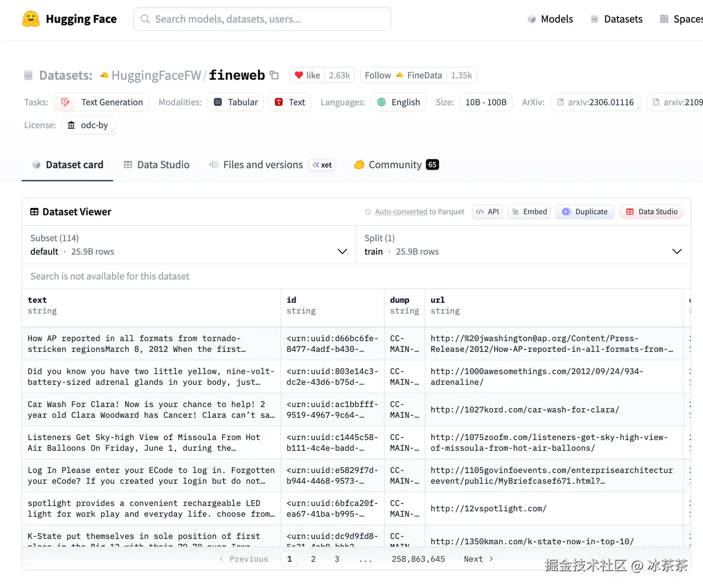Click the Previous page button

243,559
